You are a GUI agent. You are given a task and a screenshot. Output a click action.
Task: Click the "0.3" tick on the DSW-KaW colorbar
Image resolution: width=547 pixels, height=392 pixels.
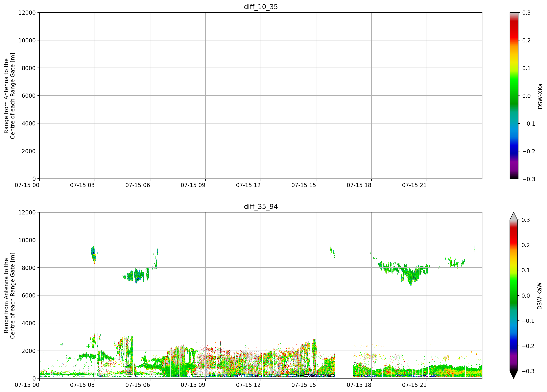[x=526, y=220]
